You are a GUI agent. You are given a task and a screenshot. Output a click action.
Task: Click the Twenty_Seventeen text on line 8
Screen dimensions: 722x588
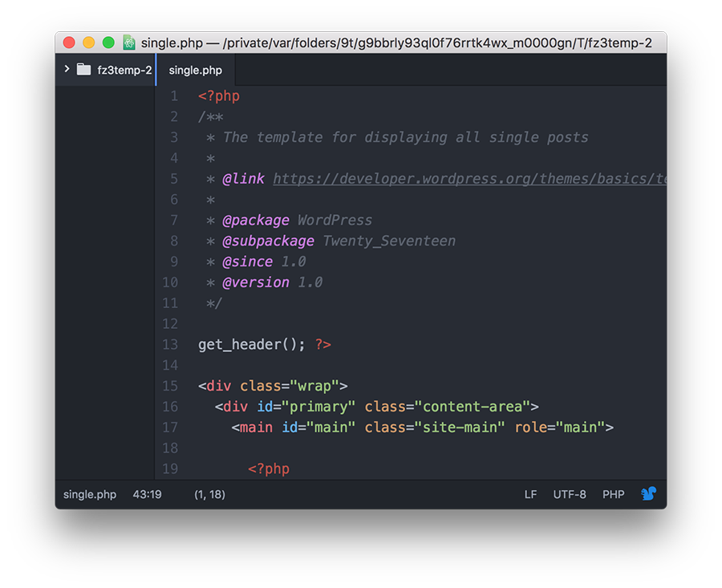click(x=389, y=241)
